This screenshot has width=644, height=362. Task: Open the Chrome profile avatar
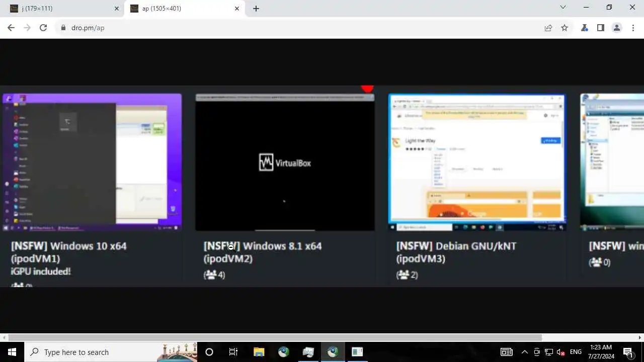click(617, 28)
